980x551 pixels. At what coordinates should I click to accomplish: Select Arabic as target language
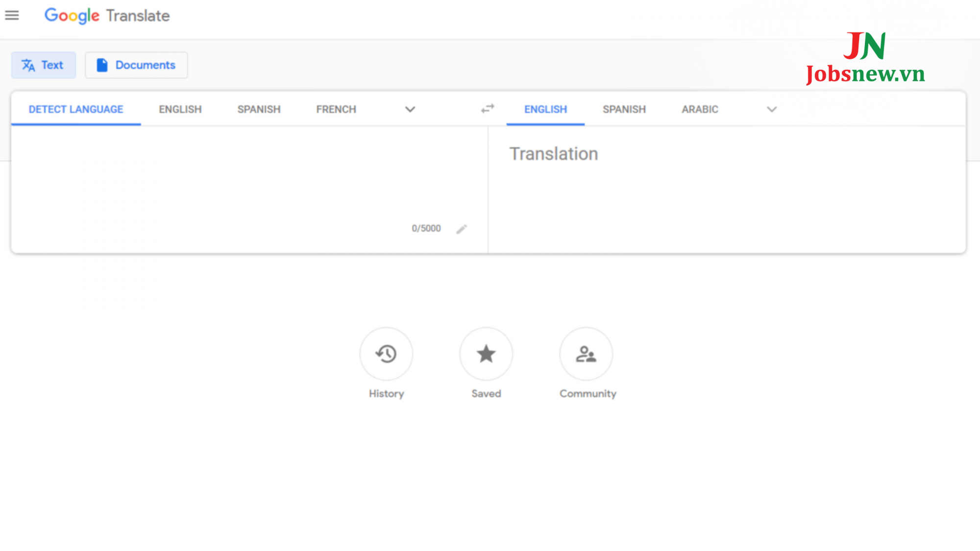(x=700, y=109)
